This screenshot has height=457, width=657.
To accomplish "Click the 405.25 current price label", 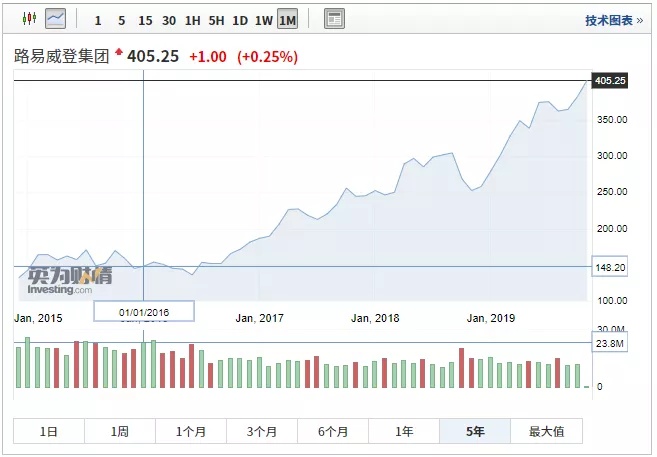I will [609, 80].
